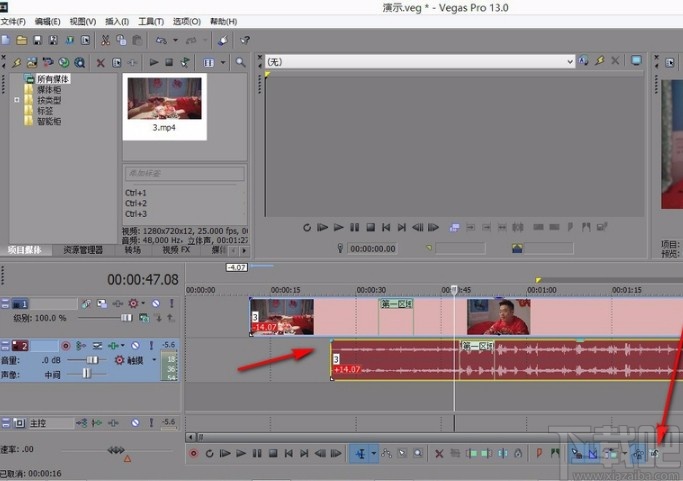Mute the master bus track
The width and height of the screenshot is (683, 481).
pyautogui.click(x=135, y=423)
